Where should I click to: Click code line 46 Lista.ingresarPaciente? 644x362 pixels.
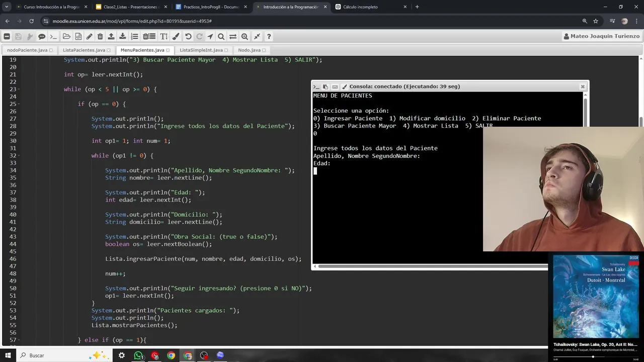(x=203, y=259)
